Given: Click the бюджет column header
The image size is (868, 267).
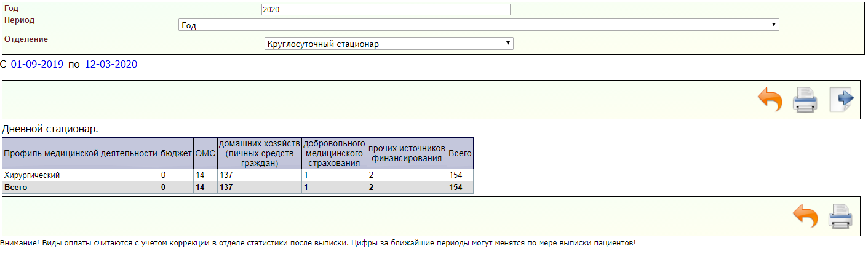Looking at the screenshot, I should 176,153.
